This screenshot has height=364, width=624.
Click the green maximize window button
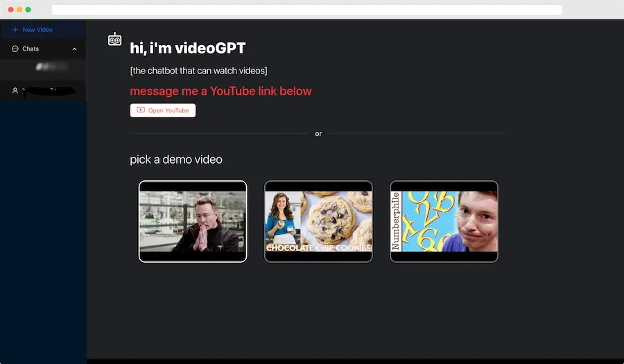[x=28, y=10]
